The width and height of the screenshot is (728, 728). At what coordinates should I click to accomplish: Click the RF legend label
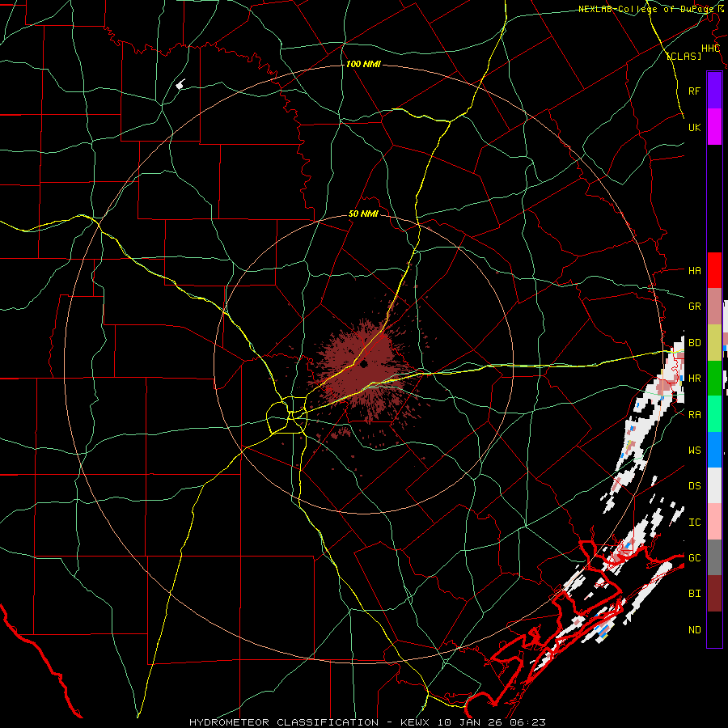(x=694, y=91)
